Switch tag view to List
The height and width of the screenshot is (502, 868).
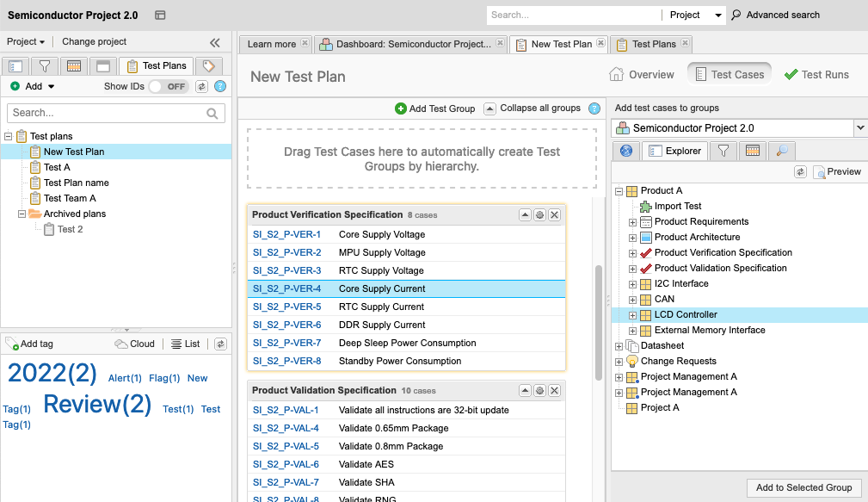(185, 344)
